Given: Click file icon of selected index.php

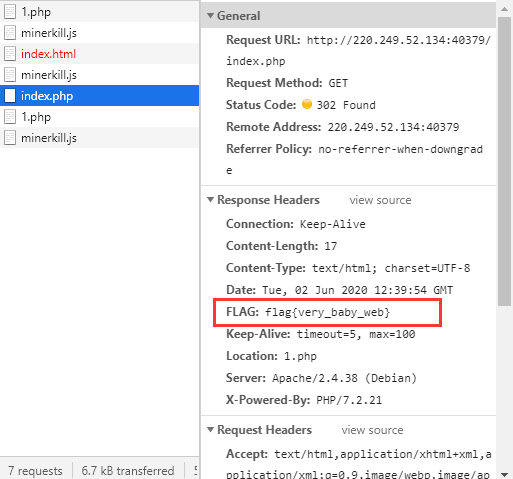Looking at the screenshot, I should (x=10, y=96).
